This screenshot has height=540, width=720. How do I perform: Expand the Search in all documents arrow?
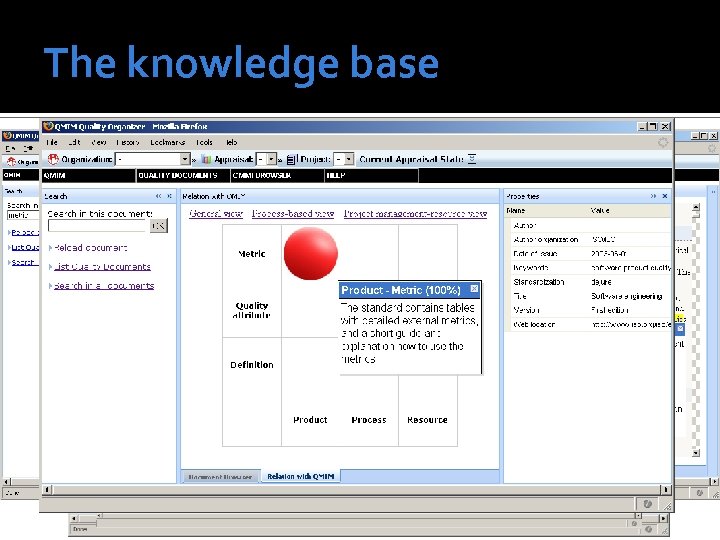51,286
